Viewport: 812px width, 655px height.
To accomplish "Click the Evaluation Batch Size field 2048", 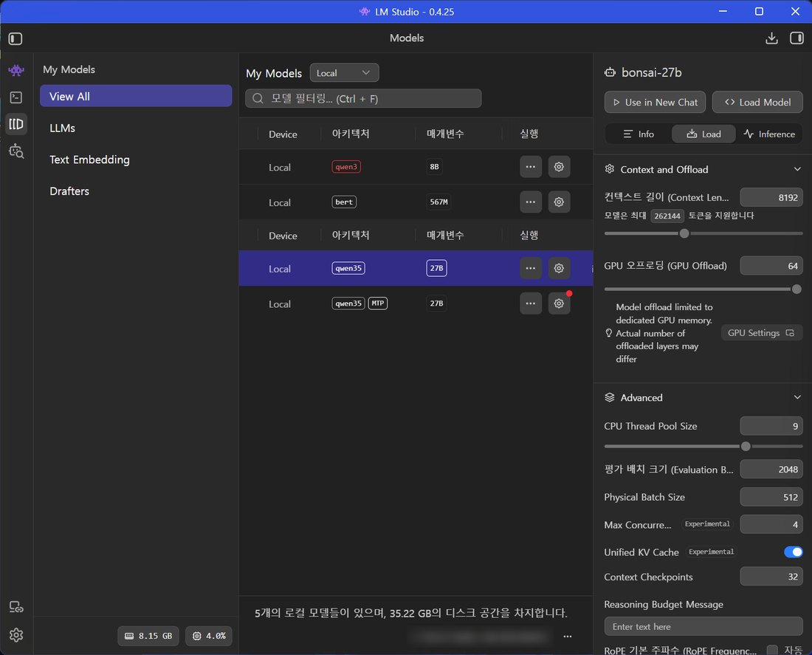I will click(x=771, y=470).
